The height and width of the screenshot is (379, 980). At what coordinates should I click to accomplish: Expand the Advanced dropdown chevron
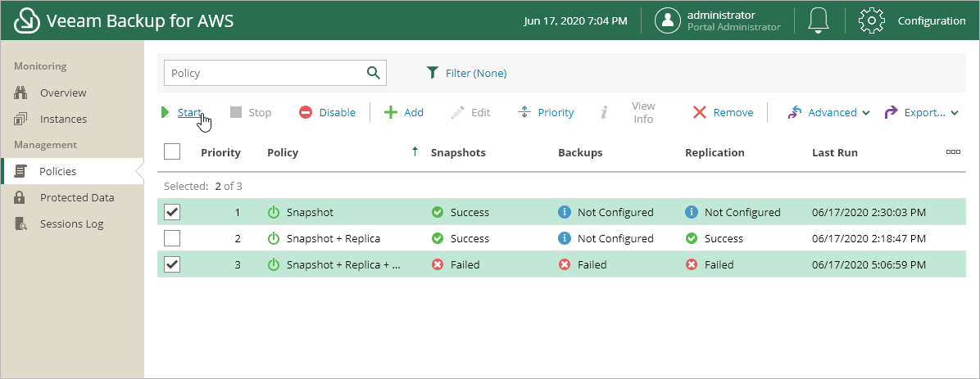pyautogui.click(x=865, y=113)
